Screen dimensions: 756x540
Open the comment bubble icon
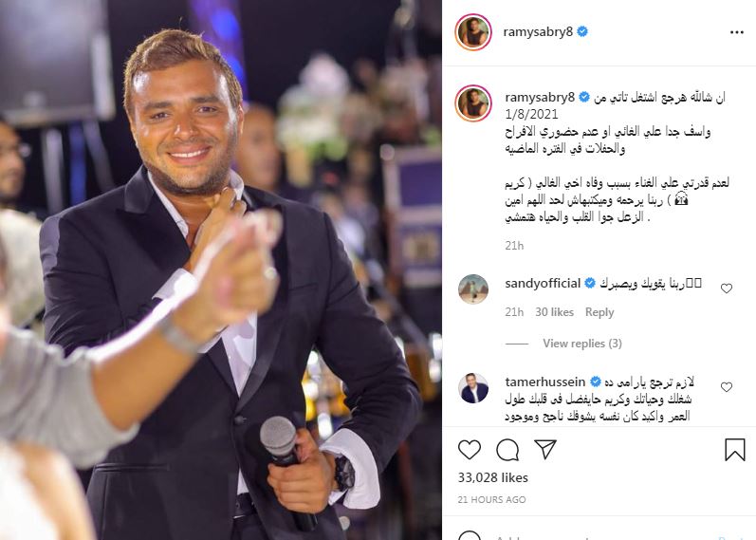[x=507, y=450]
